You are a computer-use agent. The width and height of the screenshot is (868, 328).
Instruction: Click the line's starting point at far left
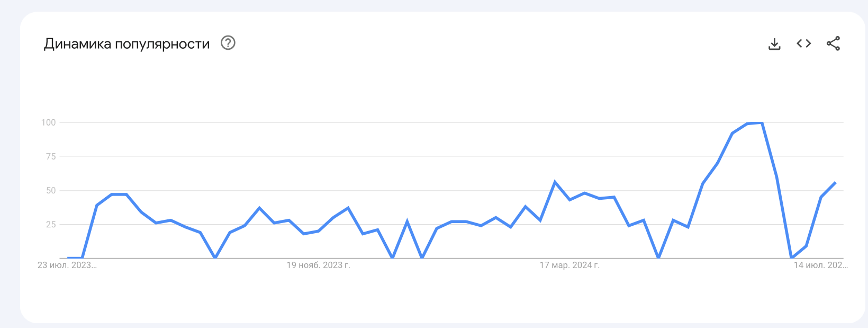[x=68, y=258]
